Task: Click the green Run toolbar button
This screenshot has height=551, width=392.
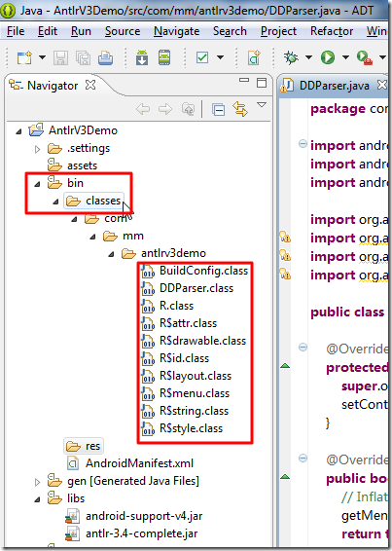Action: click(328, 57)
